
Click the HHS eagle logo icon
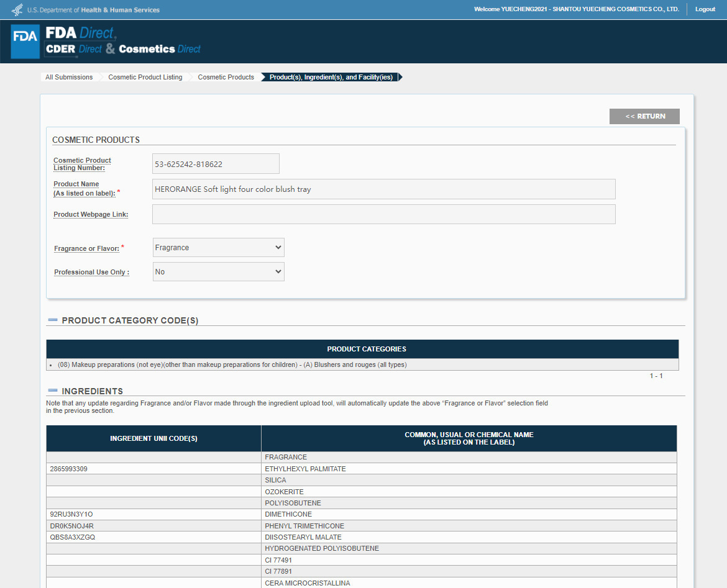17,9
